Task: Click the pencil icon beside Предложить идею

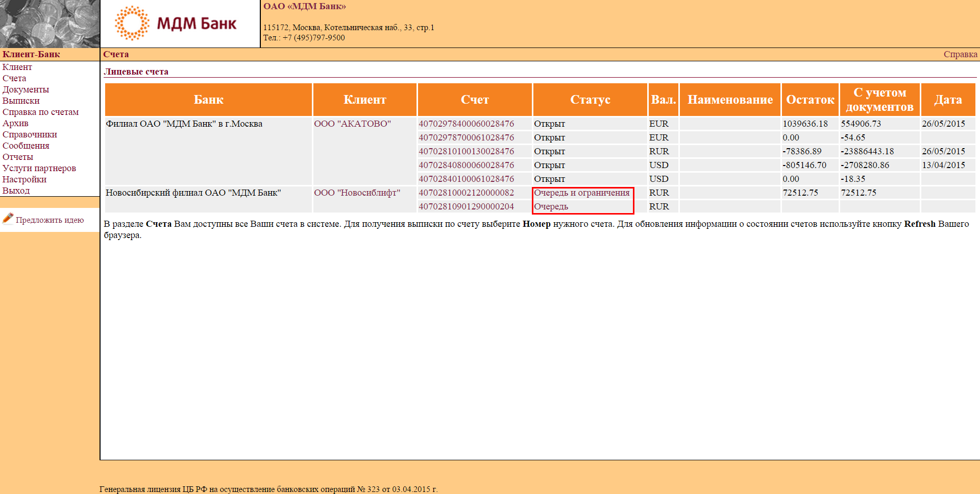Action: (x=8, y=219)
